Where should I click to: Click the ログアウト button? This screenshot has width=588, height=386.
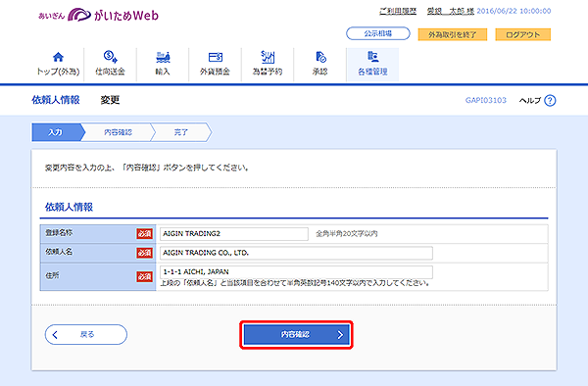[523, 34]
